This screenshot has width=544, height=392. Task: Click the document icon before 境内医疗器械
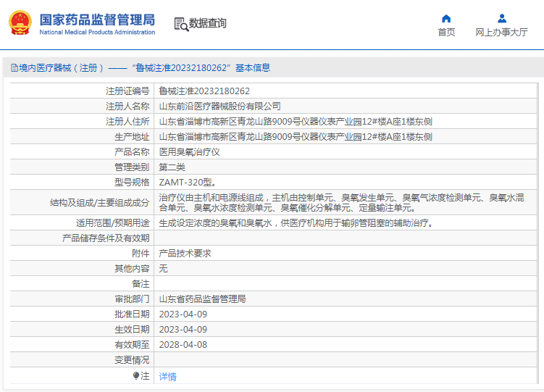pyautogui.click(x=14, y=67)
